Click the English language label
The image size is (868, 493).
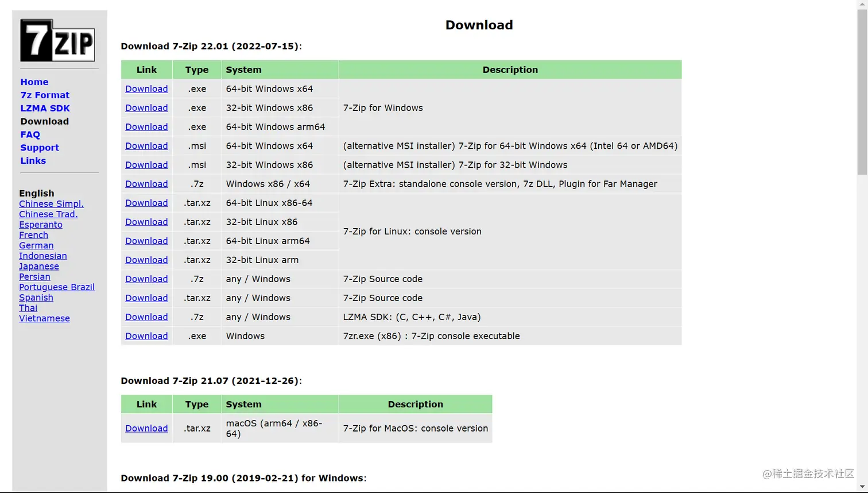(x=37, y=194)
